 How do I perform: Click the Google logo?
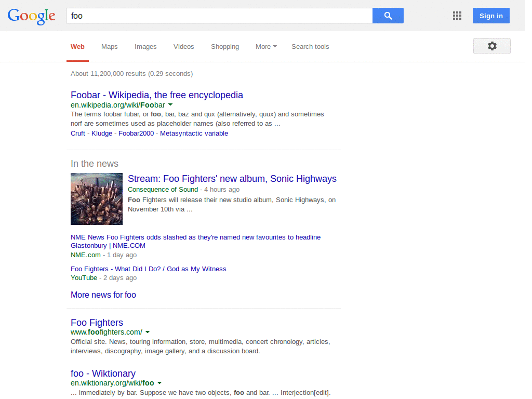(32, 16)
